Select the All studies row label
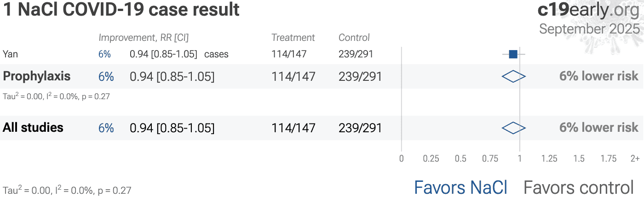Screen dimensions: 644x197 pos(33,127)
